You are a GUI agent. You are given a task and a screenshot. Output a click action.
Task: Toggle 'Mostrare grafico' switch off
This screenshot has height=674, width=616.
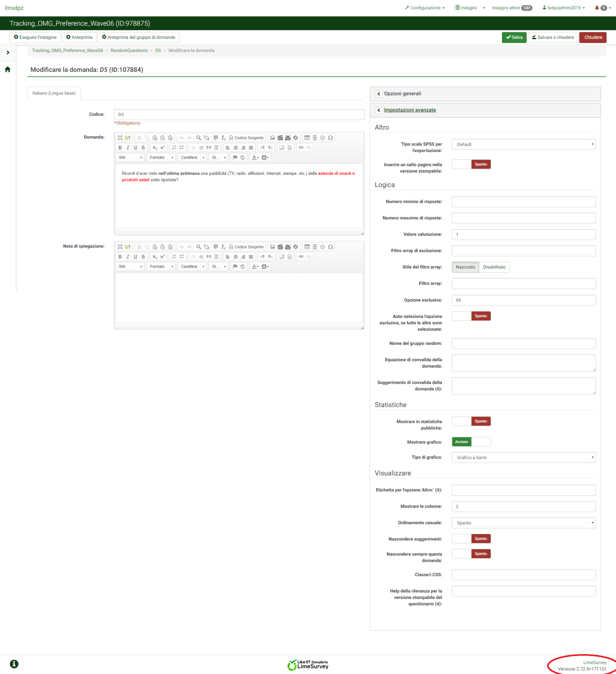471,442
